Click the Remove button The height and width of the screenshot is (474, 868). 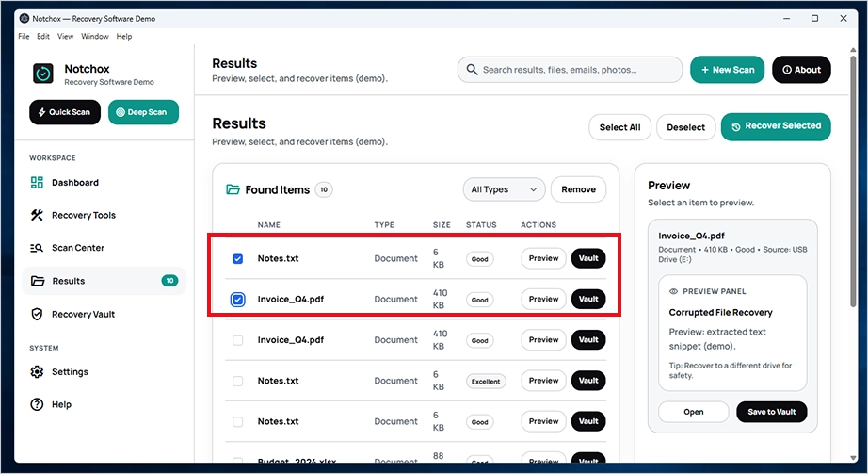[x=578, y=189]
